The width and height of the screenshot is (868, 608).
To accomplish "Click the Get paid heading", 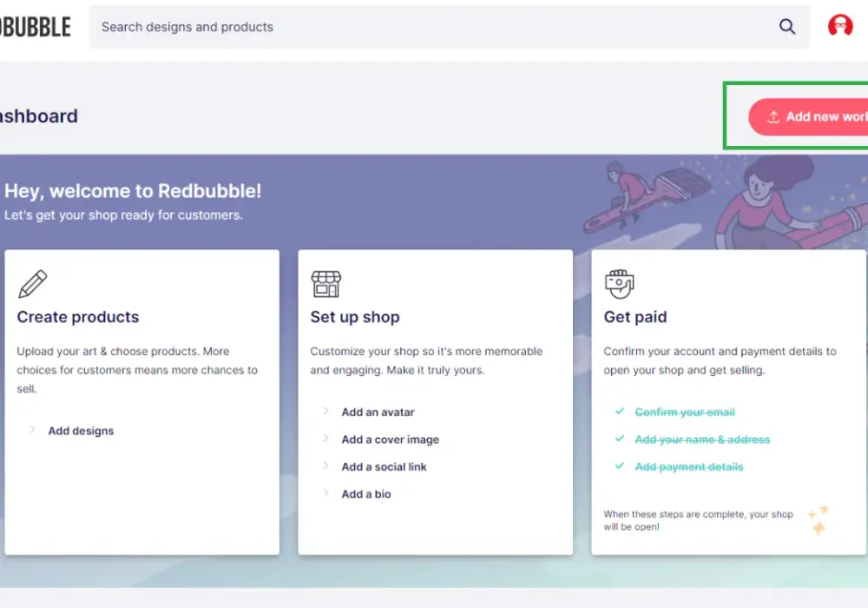I will coord(635,317).
